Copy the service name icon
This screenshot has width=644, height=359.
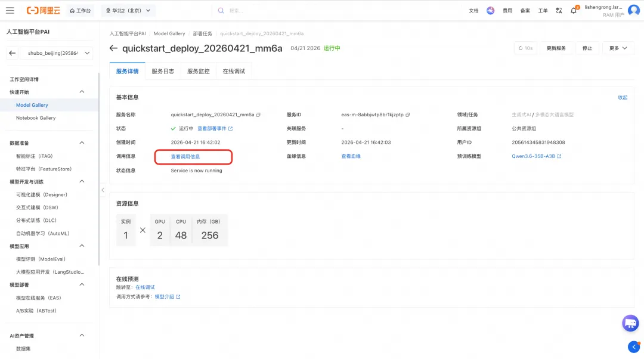(258, 114)
